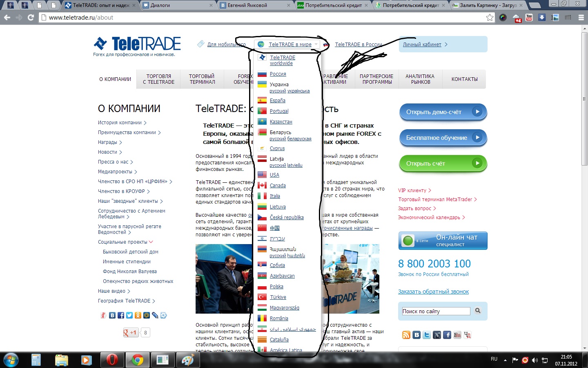This screenshot has width=588, height=368.
Task: Click the Fm icon near RSS
Action: click(x=457, y=335)
